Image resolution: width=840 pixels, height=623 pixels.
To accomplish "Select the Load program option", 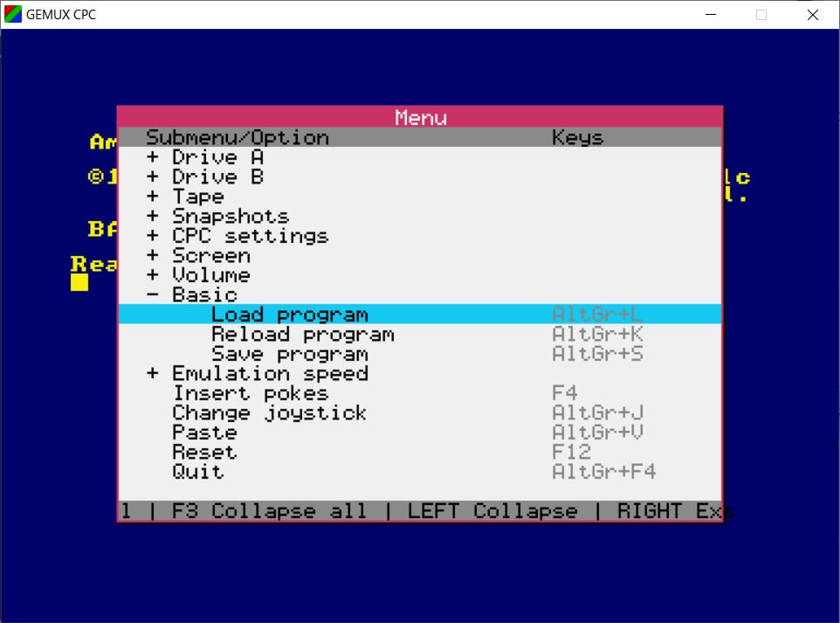I will point(420,315).
